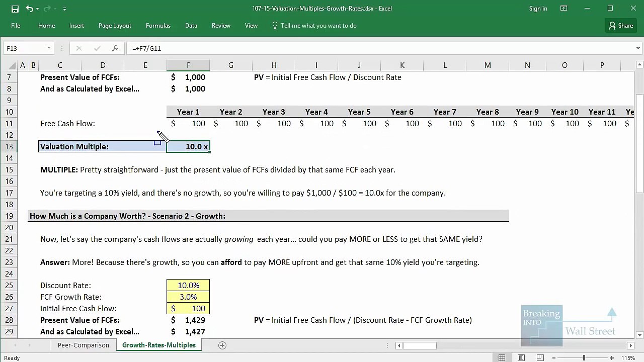Click the 115% zoom level
Viewport: 644px width, 362px height.
[628, 358]
